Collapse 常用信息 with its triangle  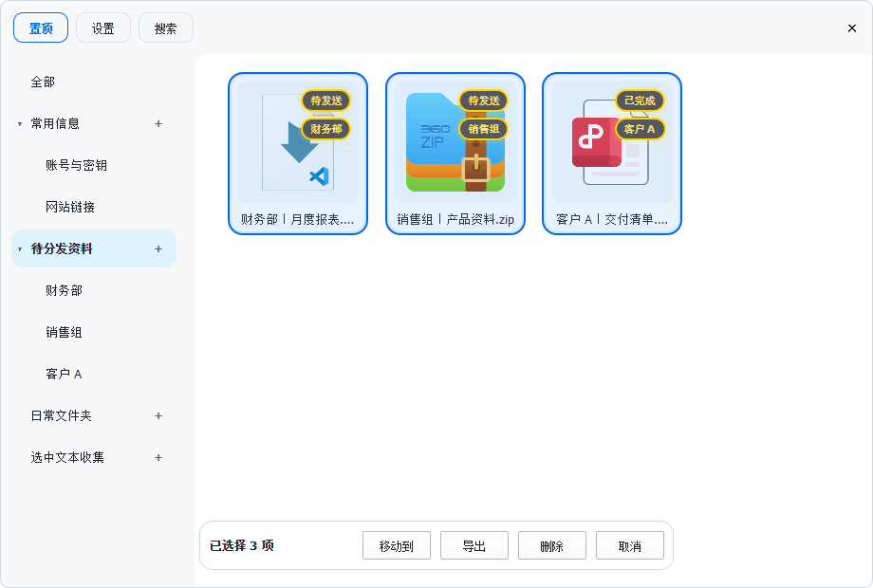point(20,124)
